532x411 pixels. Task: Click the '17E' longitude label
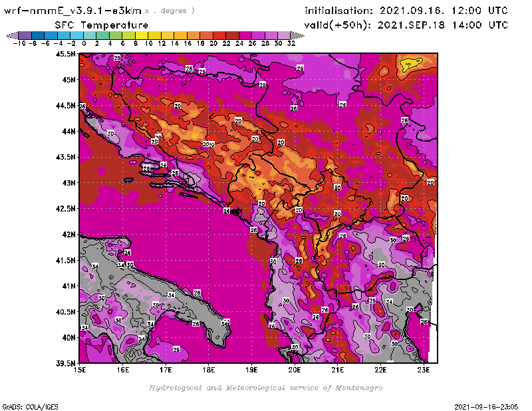click(x=166, y=370)
